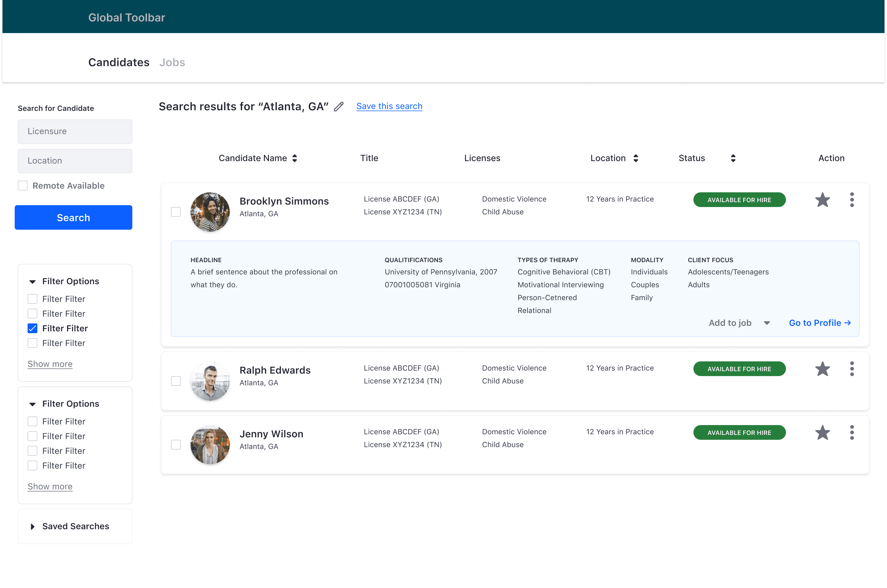Select the Candidates tab
The image size is (887, 588).
pyautogui.click(x=119, y=62)
